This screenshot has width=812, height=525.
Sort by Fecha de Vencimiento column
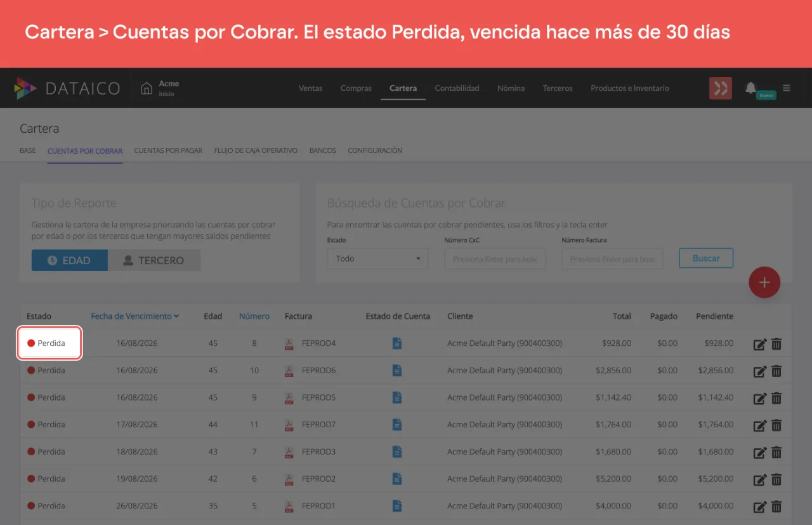pyautogui.click(x=134, y=316)
